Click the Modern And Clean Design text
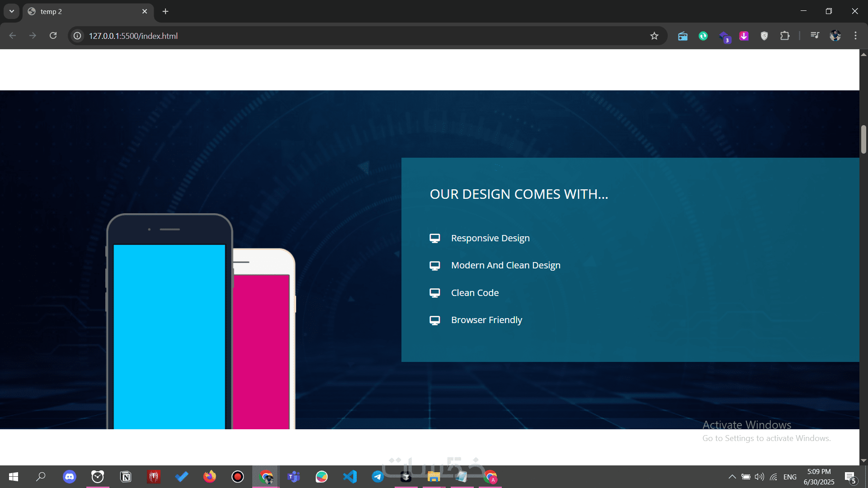The image size is (868, 488). click(505, 265)
